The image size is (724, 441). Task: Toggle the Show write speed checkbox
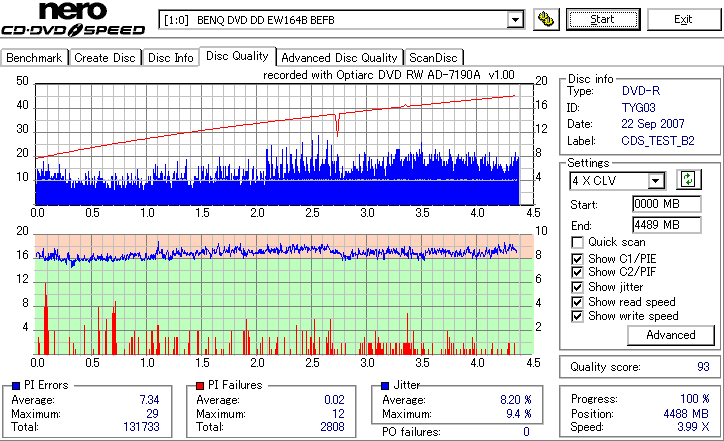tap(577, 316)
